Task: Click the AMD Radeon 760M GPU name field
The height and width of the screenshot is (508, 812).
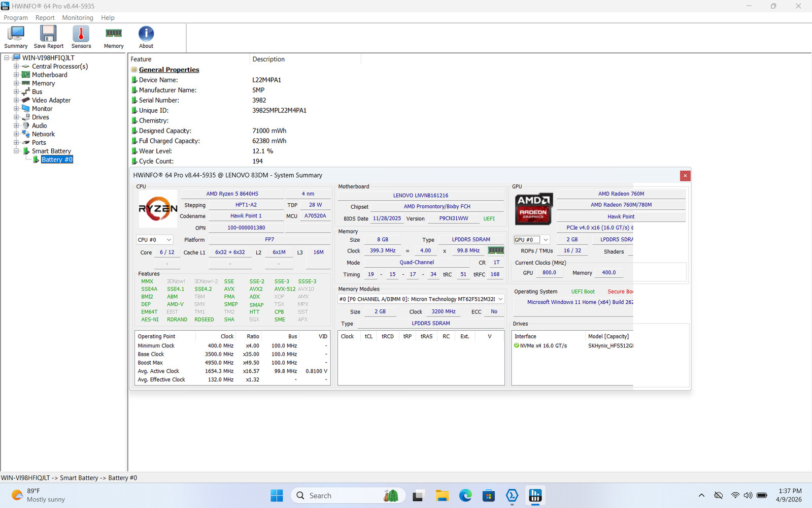Action: [621, 194]
